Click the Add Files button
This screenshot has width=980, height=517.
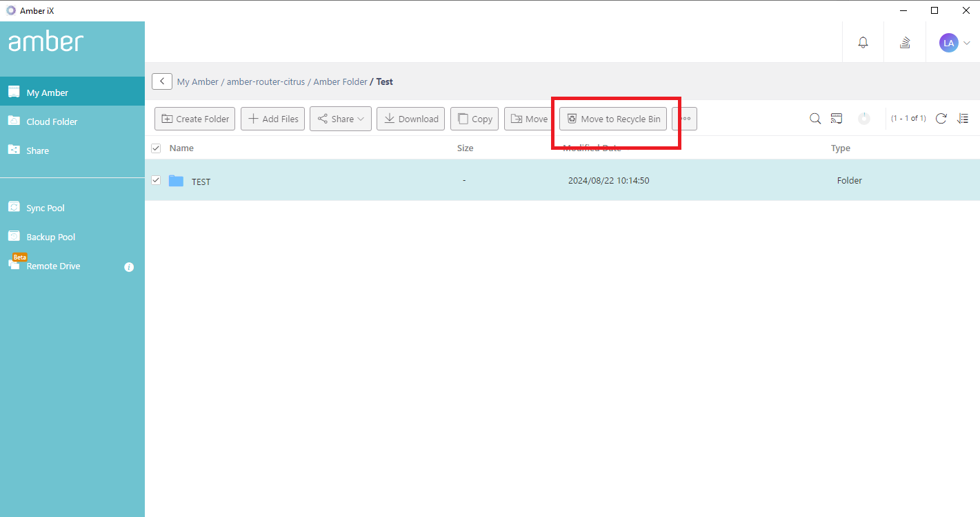pos(272,119)
